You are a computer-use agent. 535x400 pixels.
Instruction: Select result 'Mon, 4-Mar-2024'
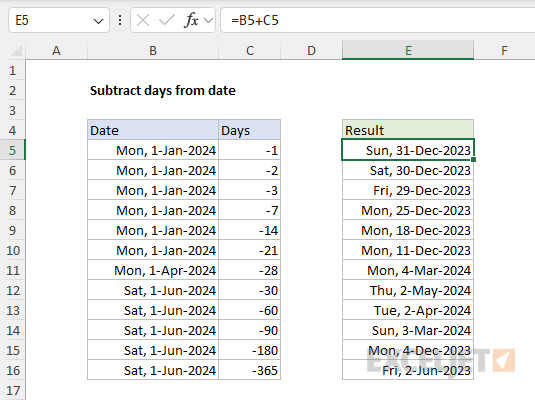pos(408,270)
